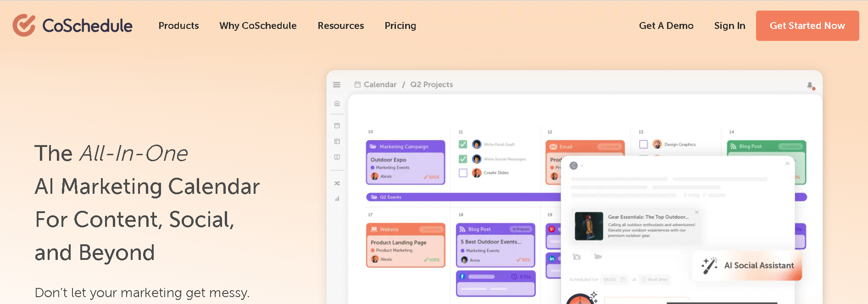Click Alexis avatar on Outdoor Expo card
Image resolution: width=868 pixels, height=304 pixels.
point(375,176)
